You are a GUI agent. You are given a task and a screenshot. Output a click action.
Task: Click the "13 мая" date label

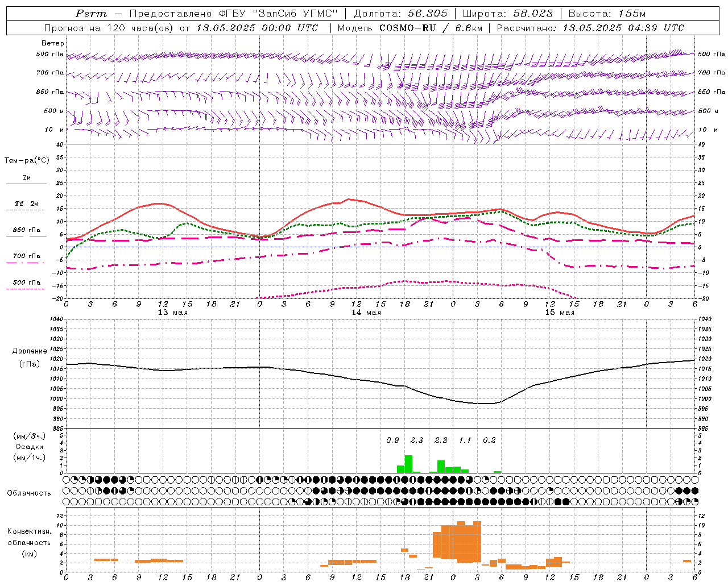pyautogui.click(x=172, y=313)
